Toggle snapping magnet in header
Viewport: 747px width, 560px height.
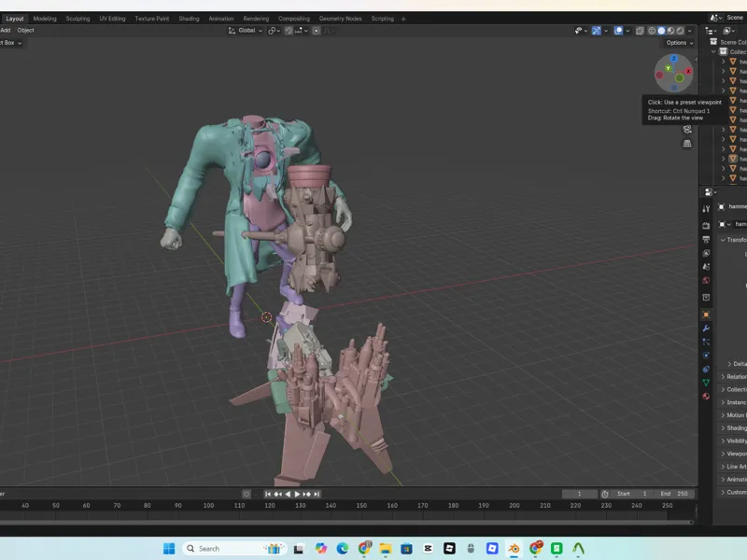pos(289,31)
